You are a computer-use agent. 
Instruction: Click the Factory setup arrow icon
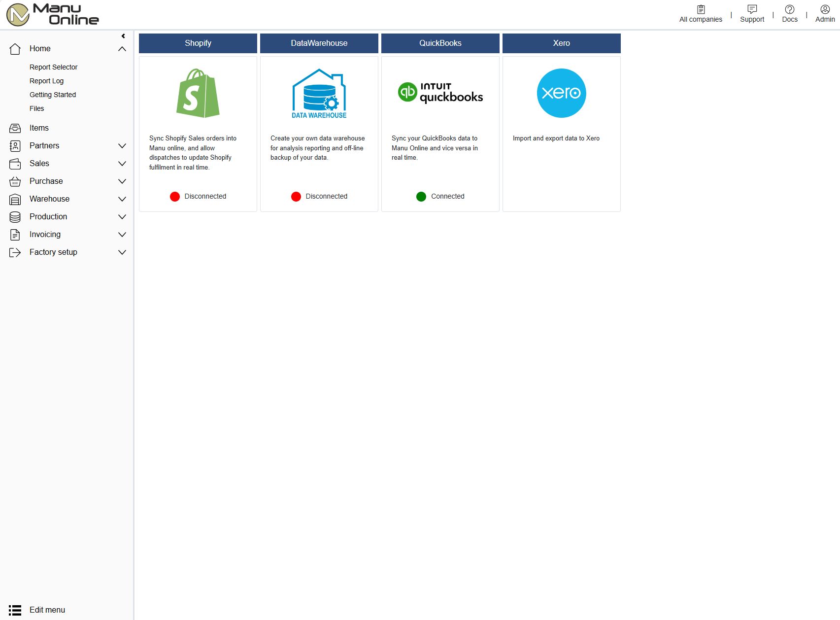15,252
